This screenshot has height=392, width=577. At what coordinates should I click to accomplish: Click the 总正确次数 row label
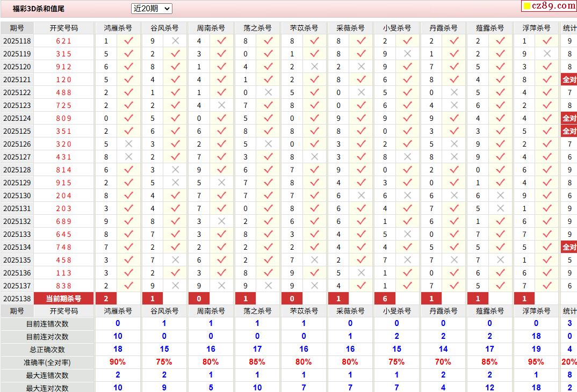(x=47, y=350)
